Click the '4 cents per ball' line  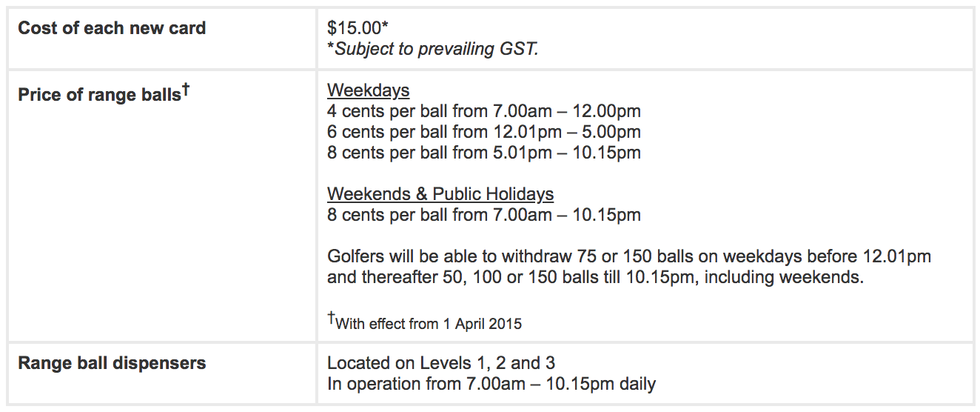pyautogui.click(x=484, y=111)
